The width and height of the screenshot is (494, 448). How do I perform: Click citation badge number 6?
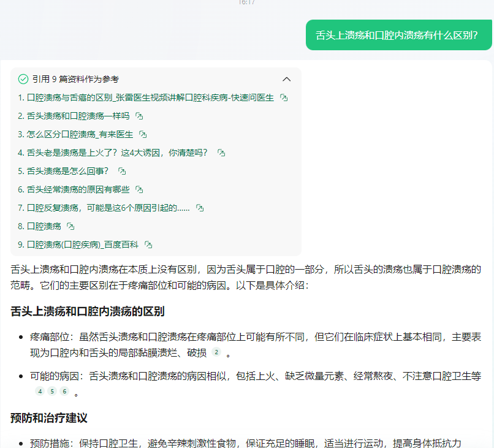[x=64, y=391]
